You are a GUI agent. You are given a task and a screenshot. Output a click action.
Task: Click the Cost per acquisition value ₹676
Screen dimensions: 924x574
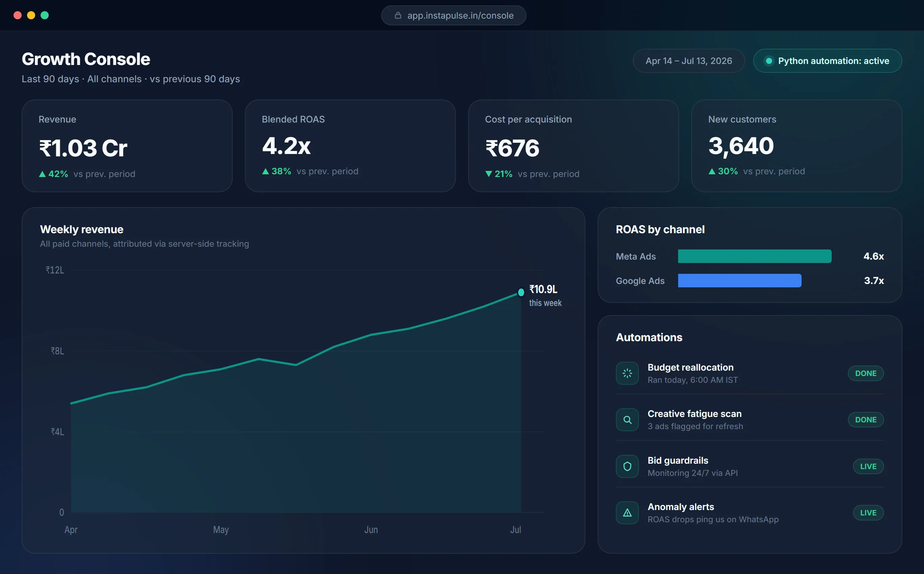pos(512,148)
